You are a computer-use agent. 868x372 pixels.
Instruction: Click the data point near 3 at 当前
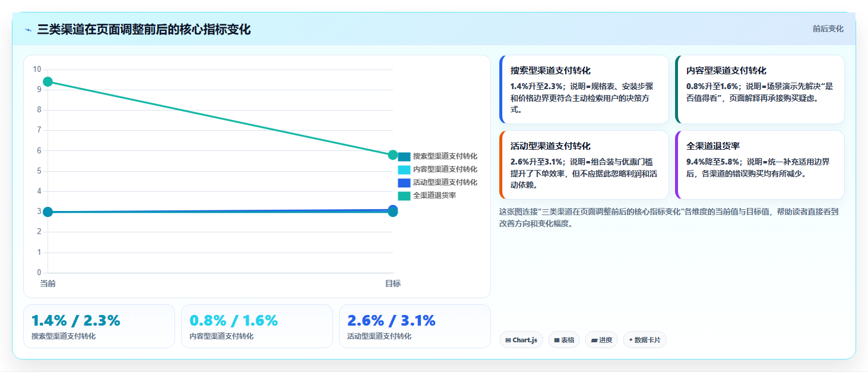coord(48,212)
